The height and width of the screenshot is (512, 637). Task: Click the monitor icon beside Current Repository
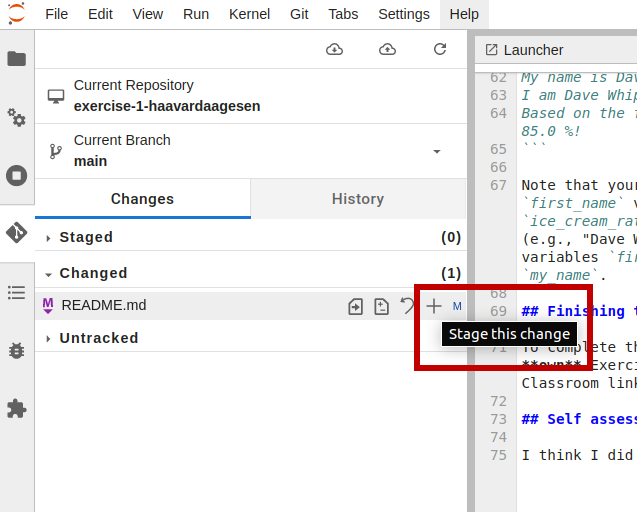pos(56,96)
